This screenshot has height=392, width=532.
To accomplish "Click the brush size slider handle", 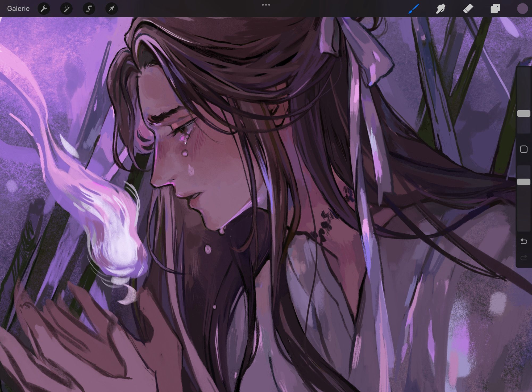I will tap(524, 113).
